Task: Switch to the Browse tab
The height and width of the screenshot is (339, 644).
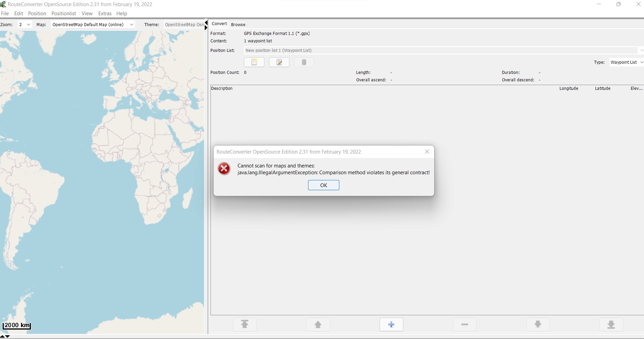Action: tap(238, 25)
